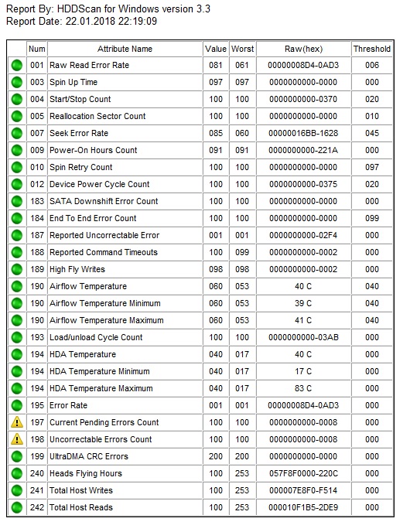Viewport: 410px width, 532px height.
Task: Click the Attribute Name column header
Action: pyautogui.click(x=125, y=49)
